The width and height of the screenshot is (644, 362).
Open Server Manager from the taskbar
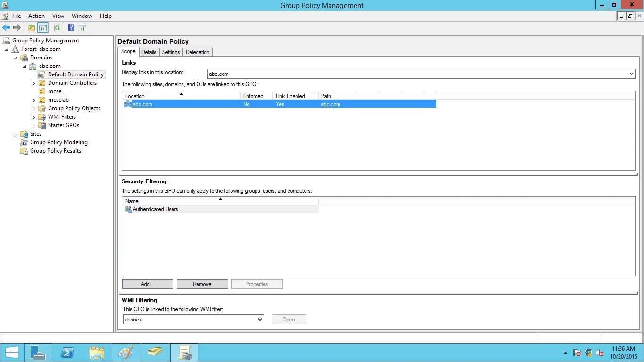pos(38,353)
